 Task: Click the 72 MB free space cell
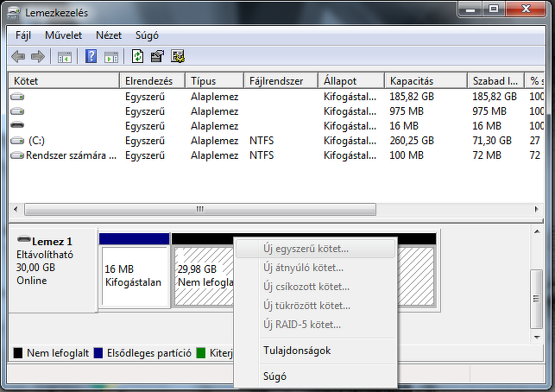coord(487,155)
